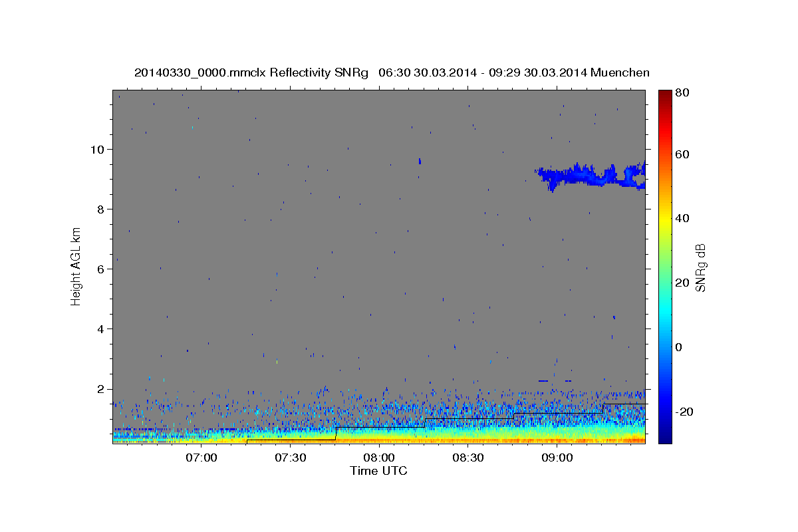Click the 09:00 time tick label

[557, 458]
